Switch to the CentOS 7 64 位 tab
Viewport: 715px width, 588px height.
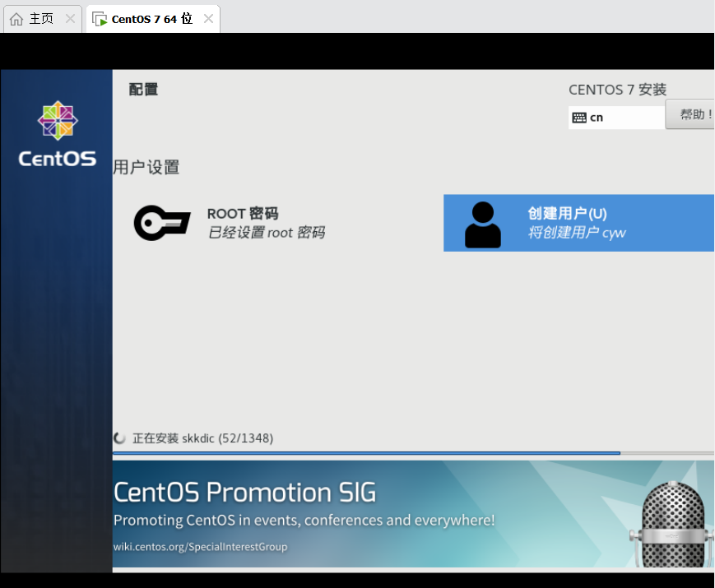pyautogui.click(x=153, y=19)
